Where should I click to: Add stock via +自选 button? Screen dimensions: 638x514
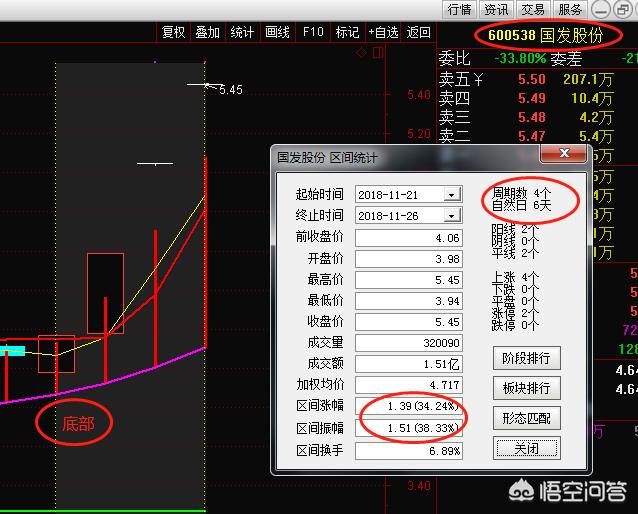click(x=384, y=32)
